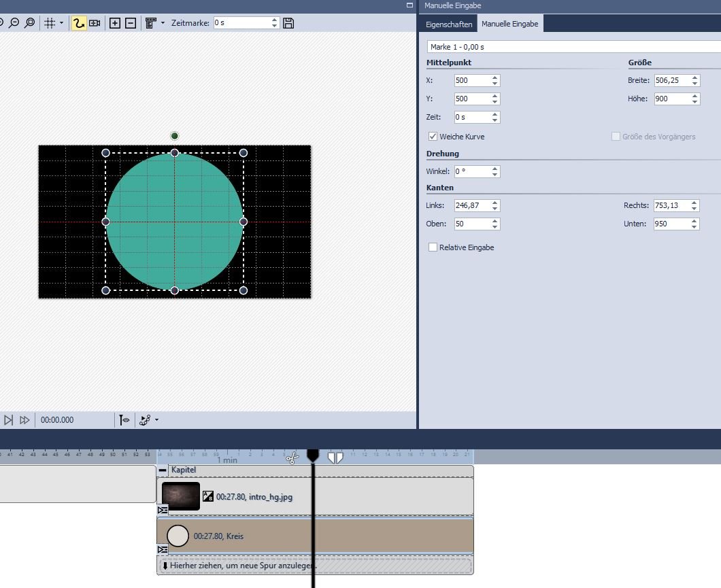
Task: Click the add motion mark plus icon
Action: click(x=115, y=23)
